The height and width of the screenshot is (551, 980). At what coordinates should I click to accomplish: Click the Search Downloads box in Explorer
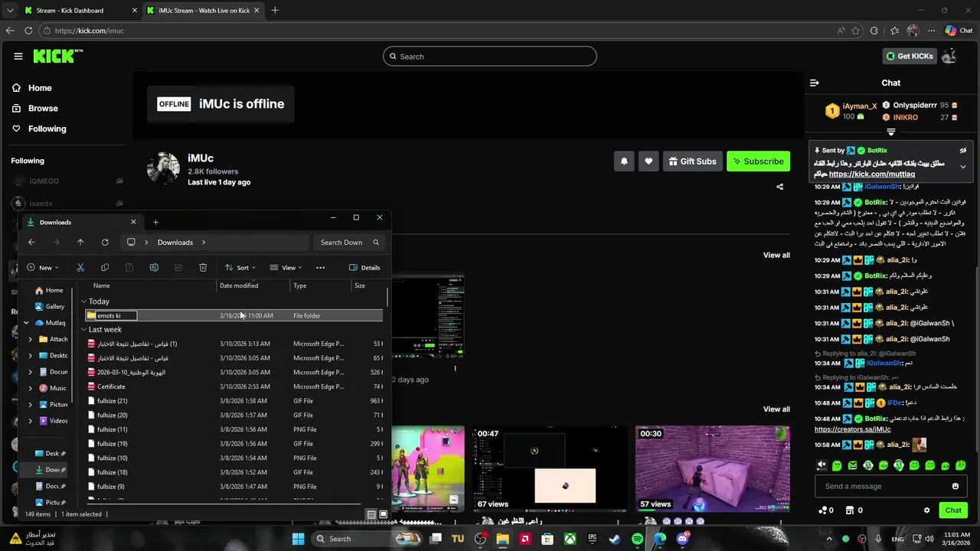(x=349, y=243)
